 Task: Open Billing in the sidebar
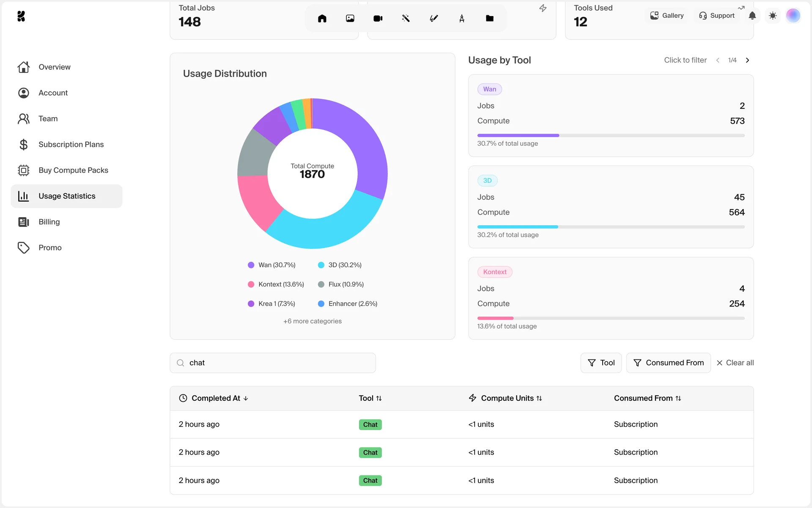click(49, 222)
